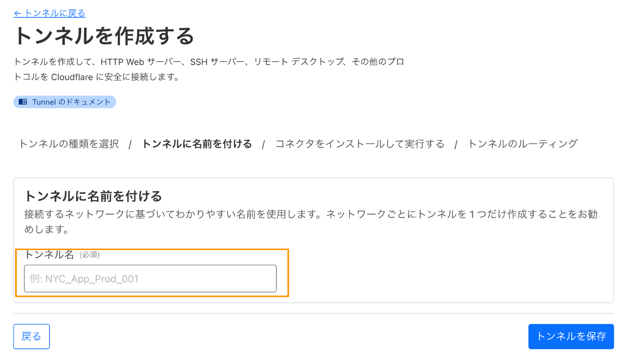Return via the トンネルに戻る link
This screenshot has height=364, width=621.
[50, 13]
